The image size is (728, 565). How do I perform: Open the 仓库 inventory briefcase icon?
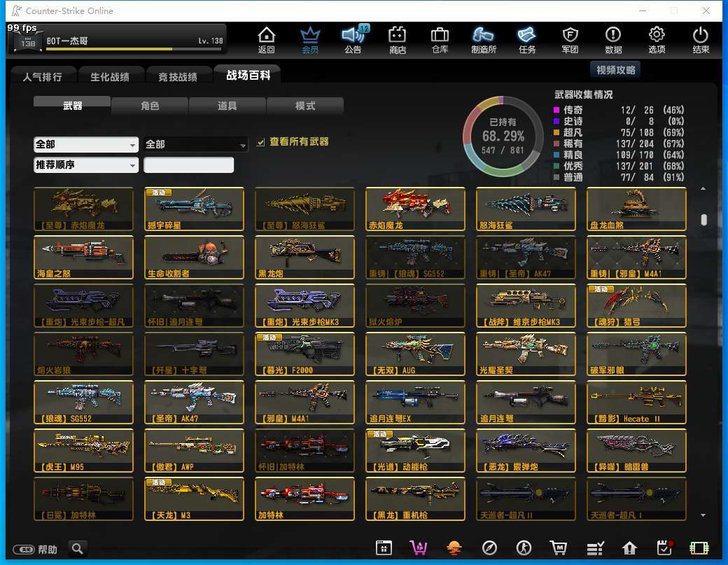tap(440, 39)
